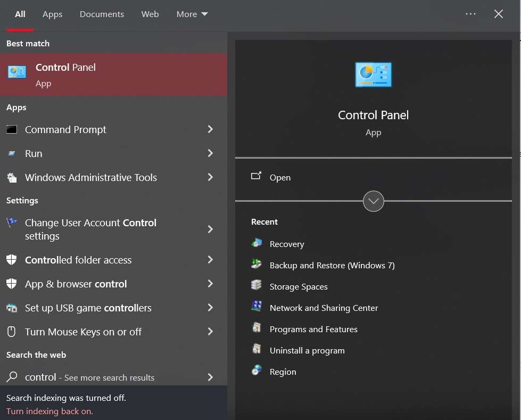Click the USB game controllers icon
The width and height of the screenshot is (521, 420).
(x=12, y=308)
